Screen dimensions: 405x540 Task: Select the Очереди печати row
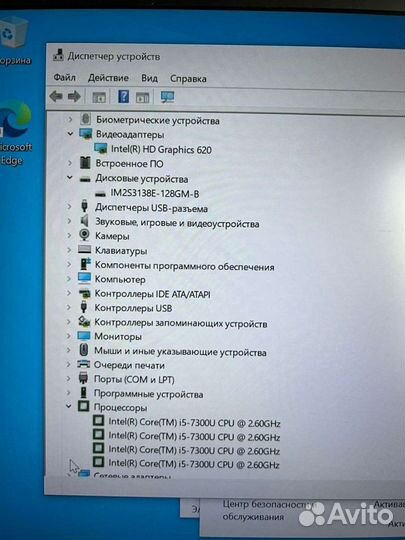click(x=129, y=365)
